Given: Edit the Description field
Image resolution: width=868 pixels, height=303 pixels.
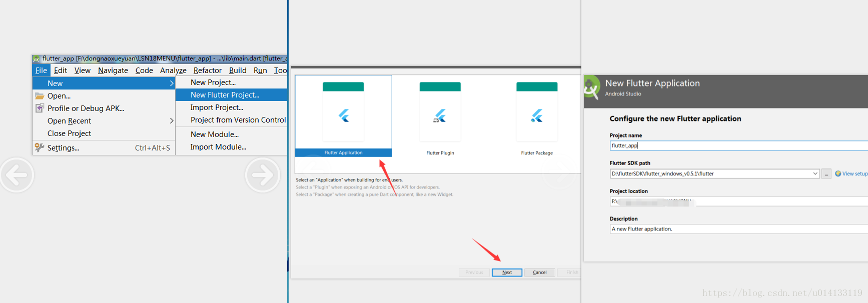Looking at the screenshot, I should tap(739, 229).
